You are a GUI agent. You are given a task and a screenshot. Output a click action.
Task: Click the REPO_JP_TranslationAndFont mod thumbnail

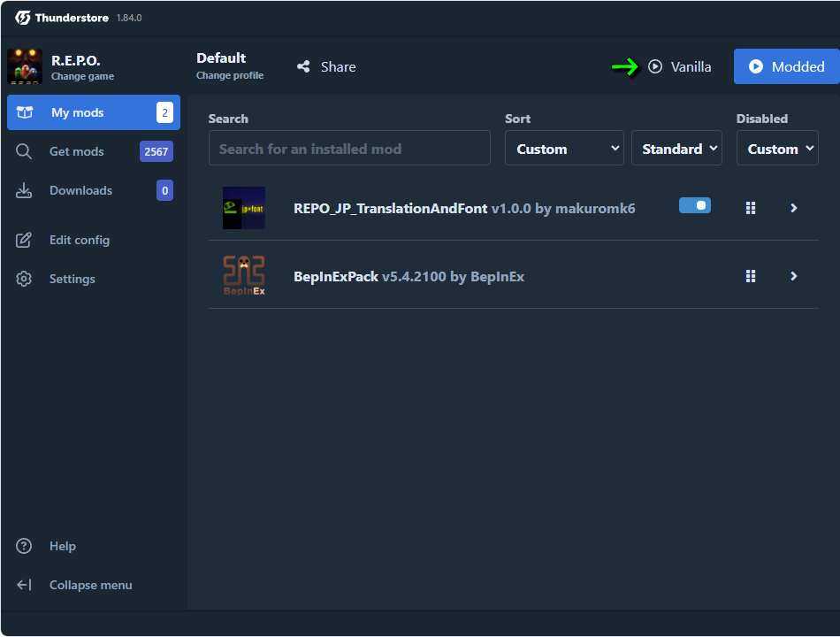(244, 208)
